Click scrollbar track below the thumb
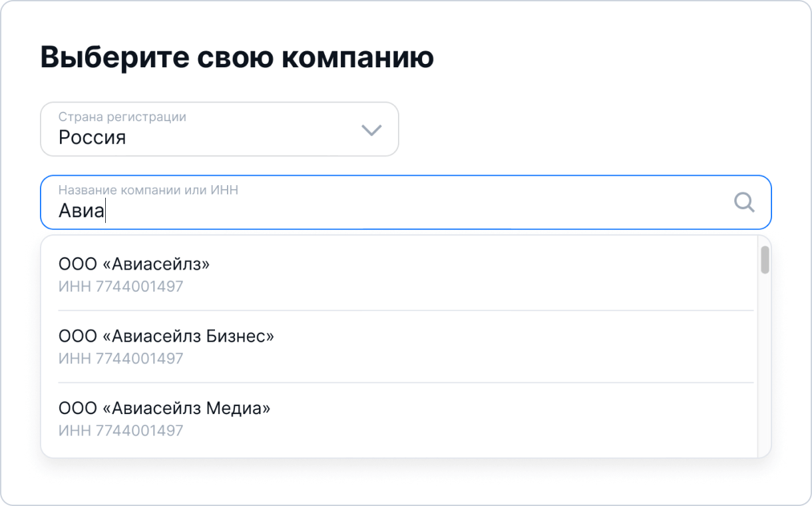Viewport: 812px width, 506px height. (x=765, y=366)
